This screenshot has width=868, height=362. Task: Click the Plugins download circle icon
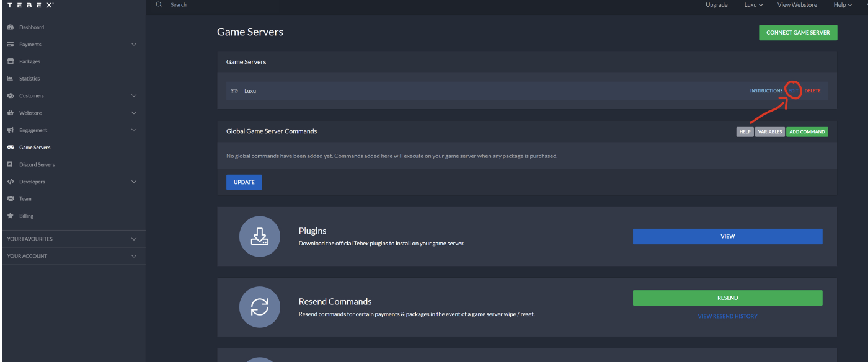[x=260, y=236]
